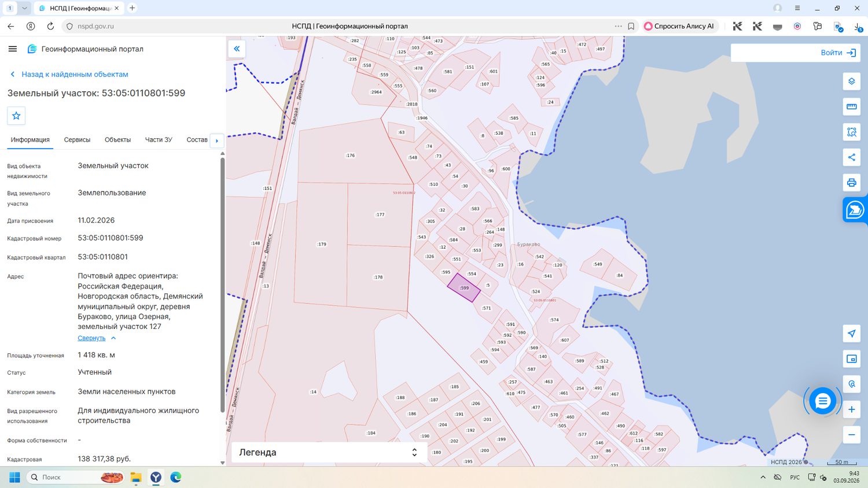Image resolution: width=868 pixels, height=488 pixels.
Task: Collapse the information side panel
Action: pyautogui.click(x=237, y=49)
